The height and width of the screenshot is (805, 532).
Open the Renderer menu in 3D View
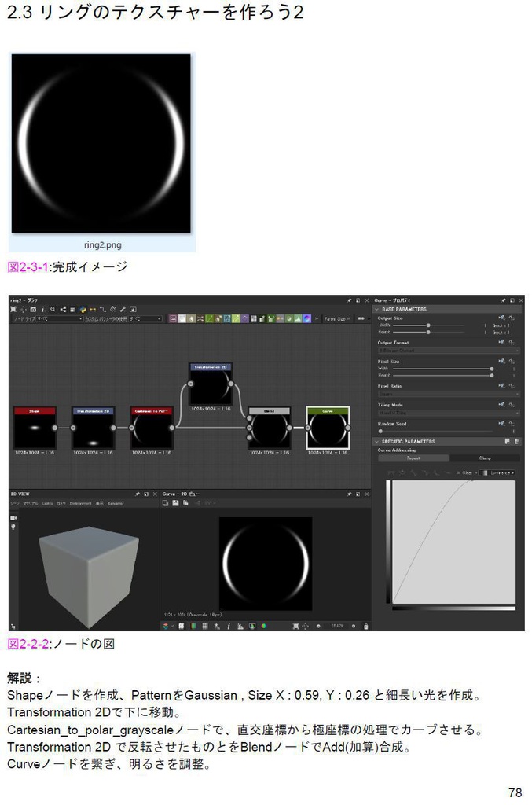point(116,504)
